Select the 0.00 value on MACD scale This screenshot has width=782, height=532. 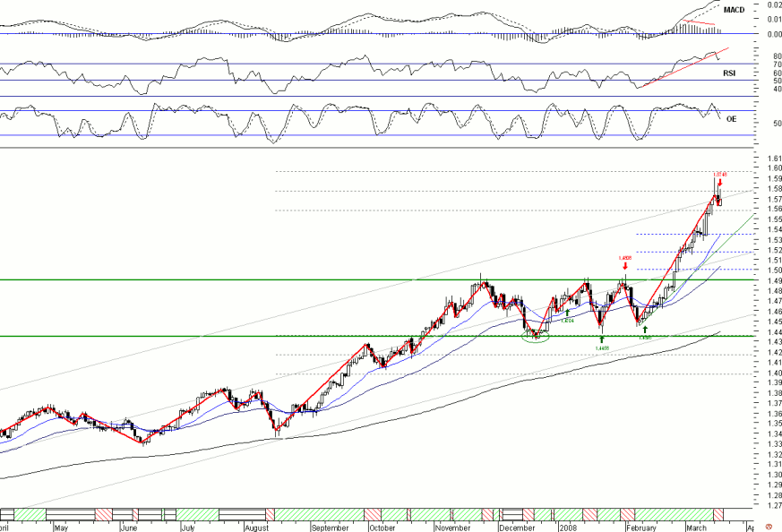(x=775, y=34)
